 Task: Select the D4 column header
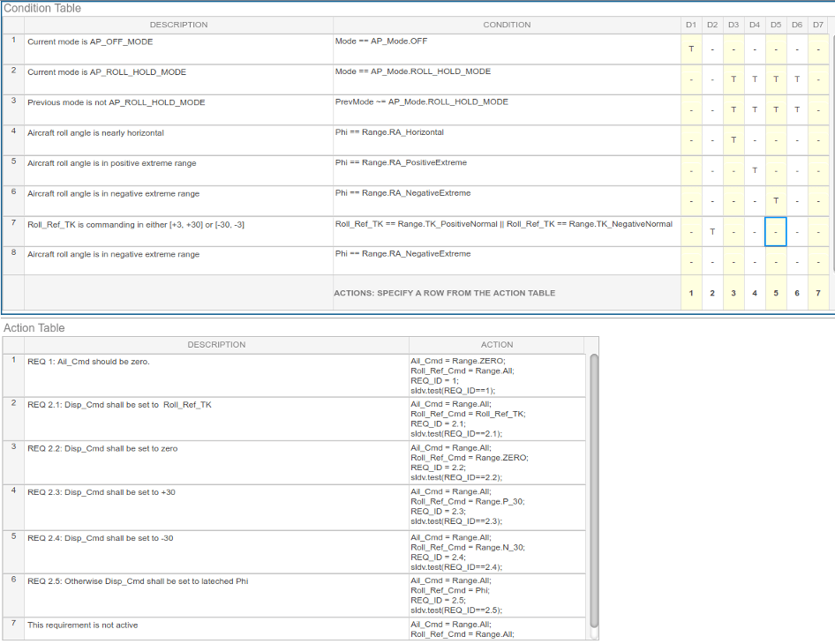pyautogui.click(x=755, y=25)
